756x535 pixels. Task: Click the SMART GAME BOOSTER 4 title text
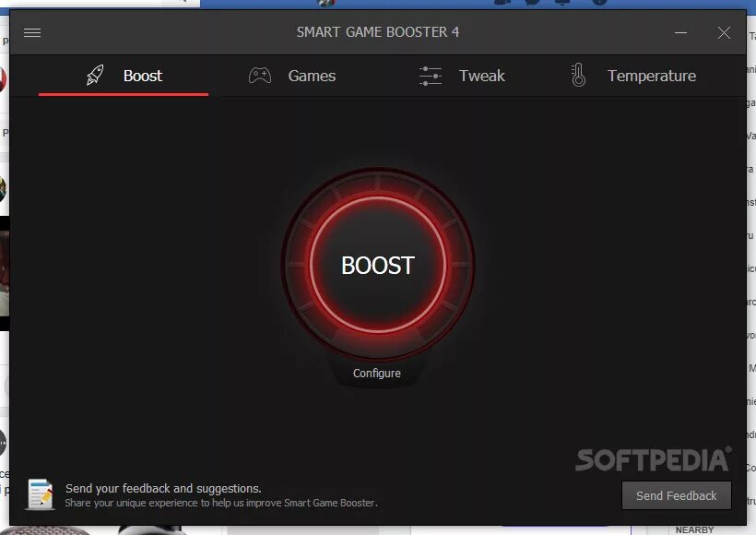pos(377,32)
